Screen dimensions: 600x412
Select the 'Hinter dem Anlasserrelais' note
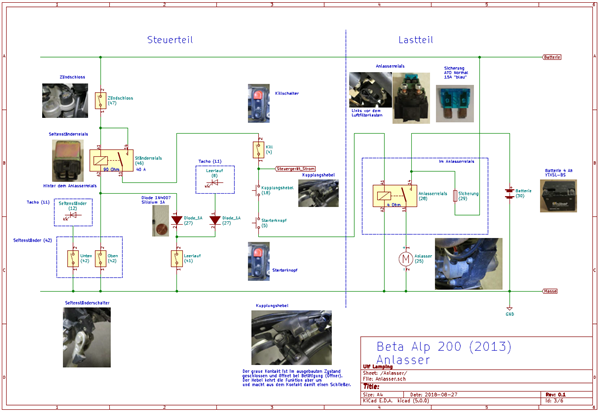(x=70, y=186)
